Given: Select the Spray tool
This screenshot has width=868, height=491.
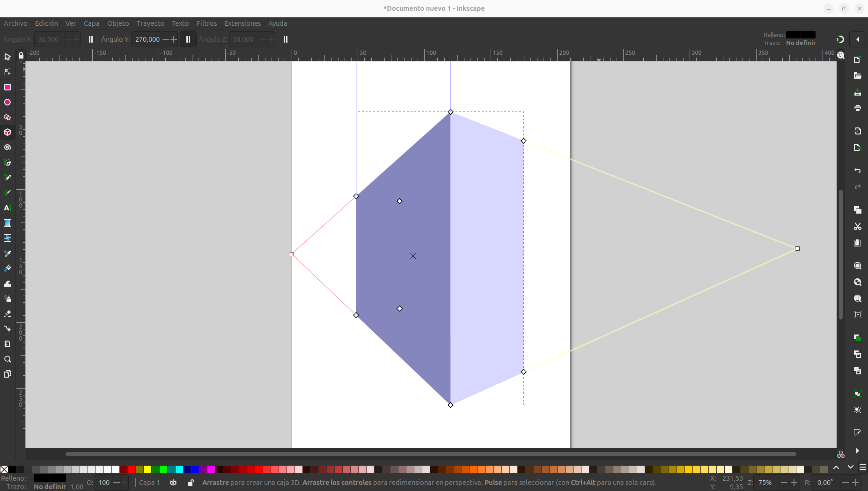Looking at the screenshot, I should (x=7, y=298).
